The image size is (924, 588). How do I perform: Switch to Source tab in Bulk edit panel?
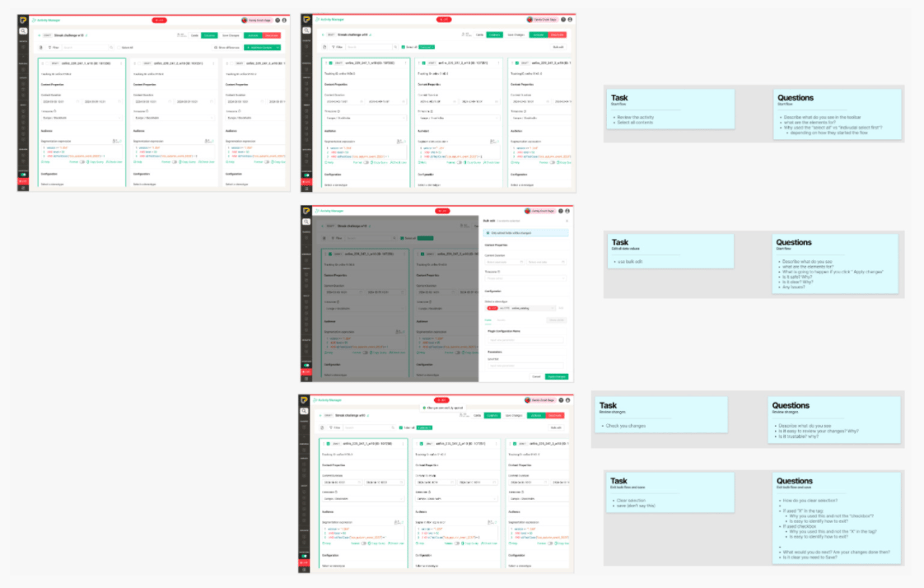pos(500,320)
